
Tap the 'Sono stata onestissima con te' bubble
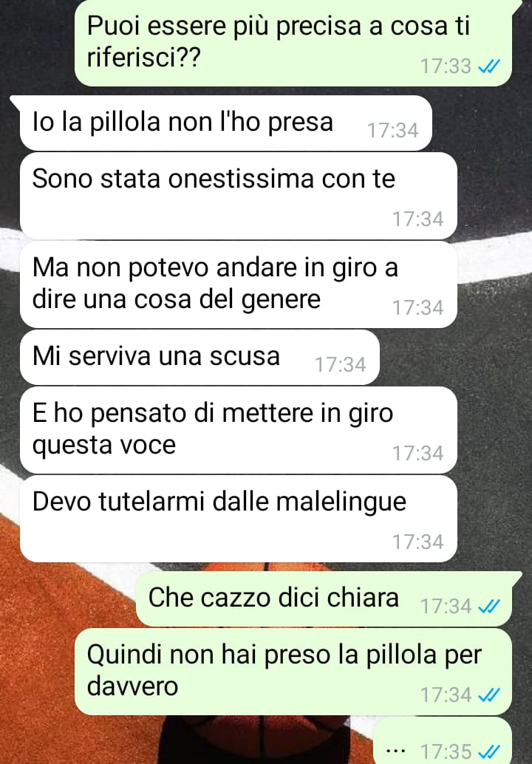pos(239,196)
